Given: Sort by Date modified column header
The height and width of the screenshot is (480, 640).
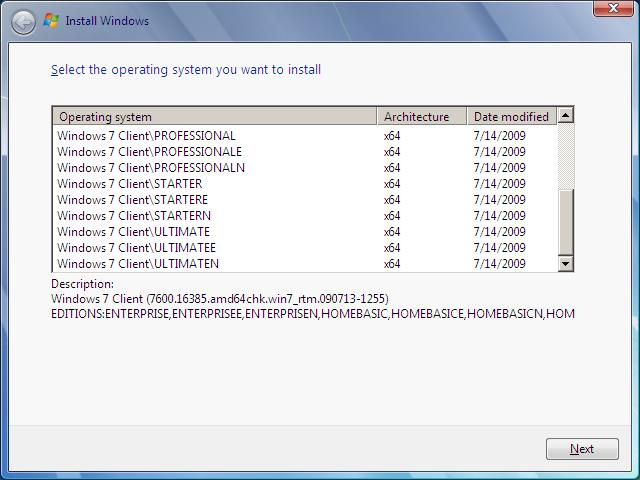Looking at the screenshot, I should 512,116.
